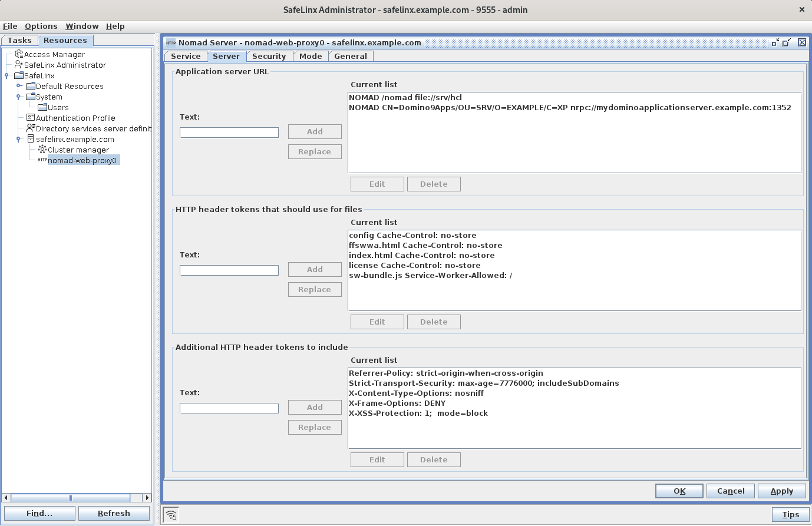Switch to the Service tab
This screenshot has width=812, height=526.
point(186,56)
